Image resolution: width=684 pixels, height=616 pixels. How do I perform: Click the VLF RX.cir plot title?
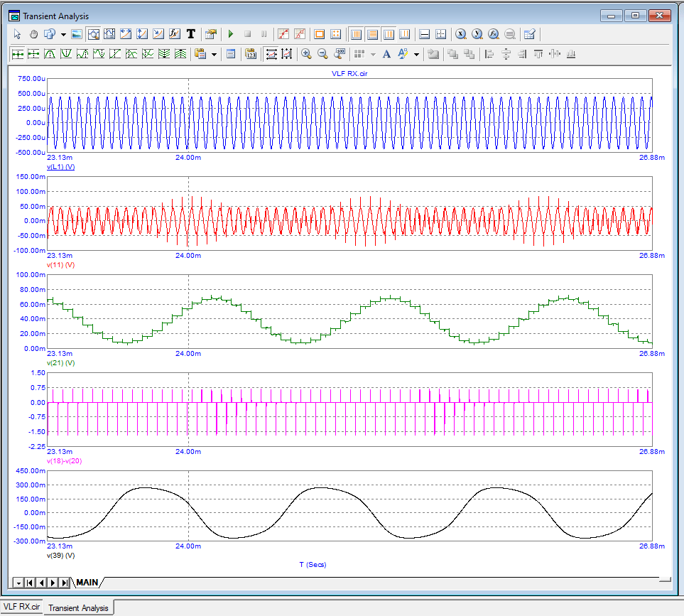tap(349, 73)
